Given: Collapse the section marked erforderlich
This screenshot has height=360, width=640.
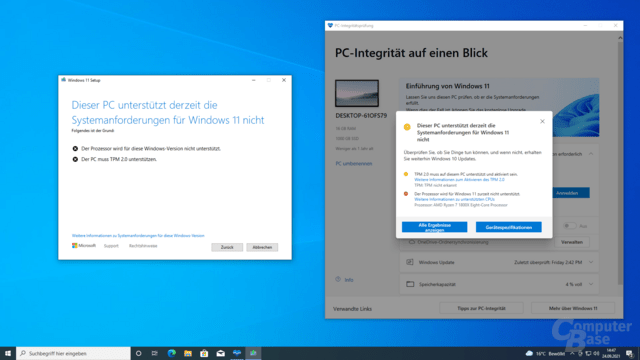Looking at the screenshot, I should pyautogui.click(x=591, y=154).
